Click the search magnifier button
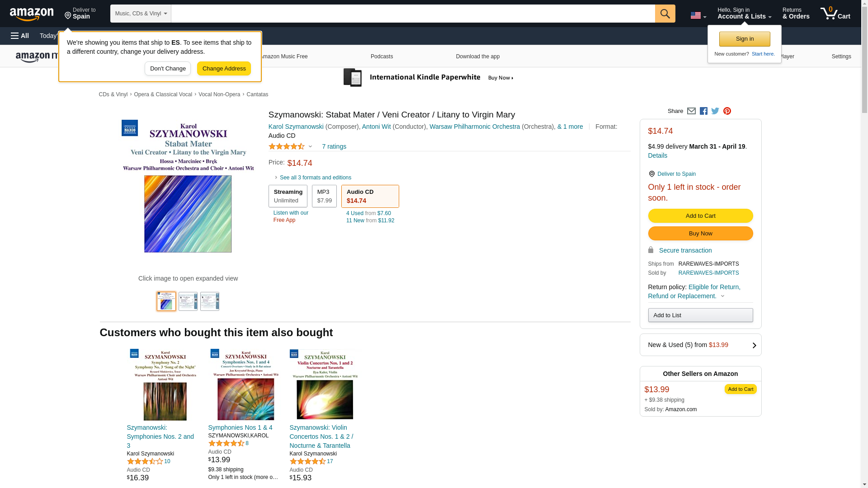Viewport: 868px width, 488px height. pyautogui.click(x=665, y=14)
